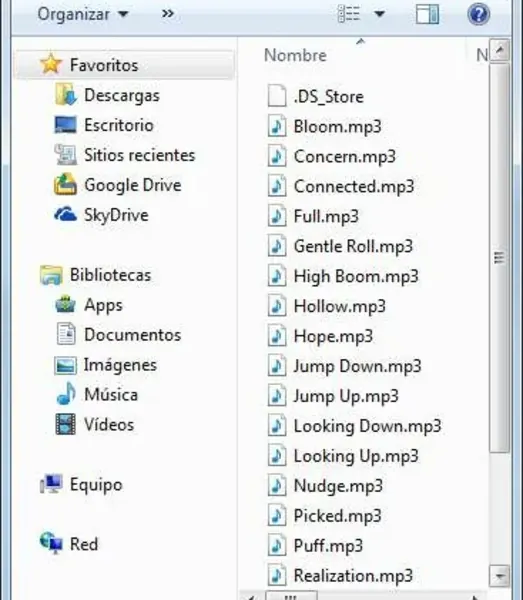This screenshot has height=600, width=523.
Task: Open the Descargas folder icon
Action: point(66,94)
